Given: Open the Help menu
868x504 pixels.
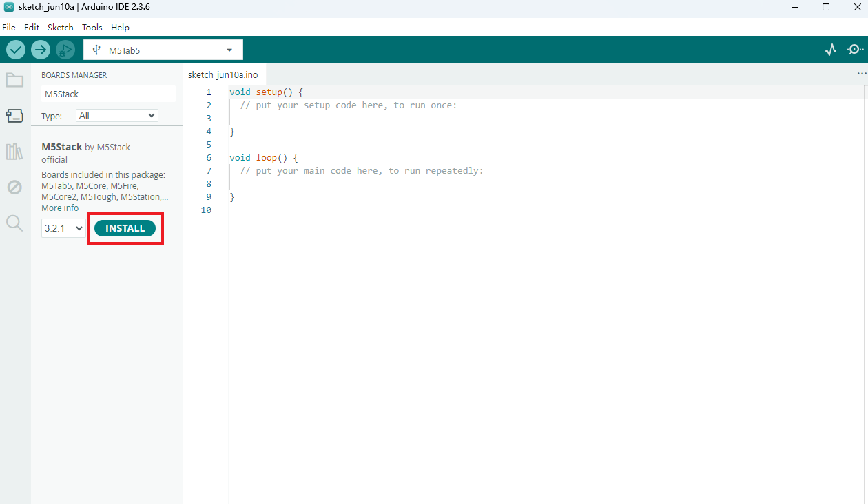Looking at the screenshot, I should pyautogui.click(x=120, y=28).
